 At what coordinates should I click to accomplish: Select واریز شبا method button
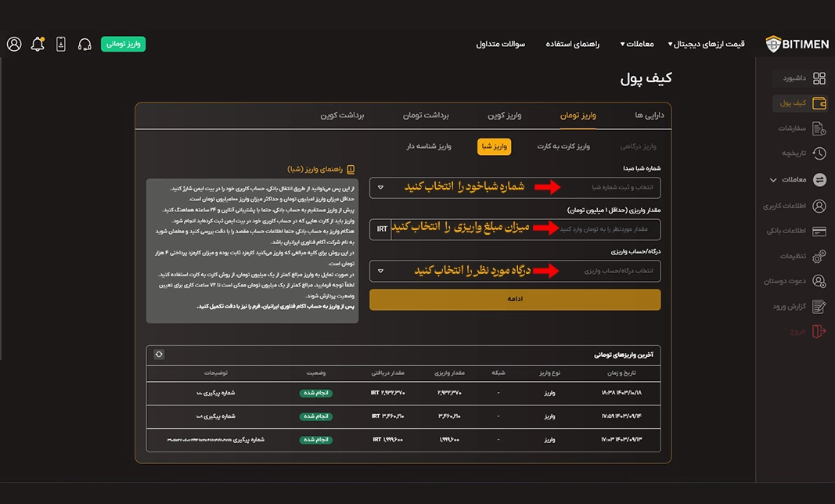pyautogui.click(x=494, y=146)
